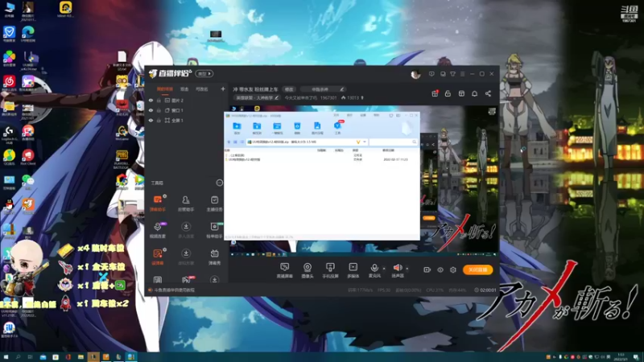Expand the microphone options arrow

tap(384, 269)
